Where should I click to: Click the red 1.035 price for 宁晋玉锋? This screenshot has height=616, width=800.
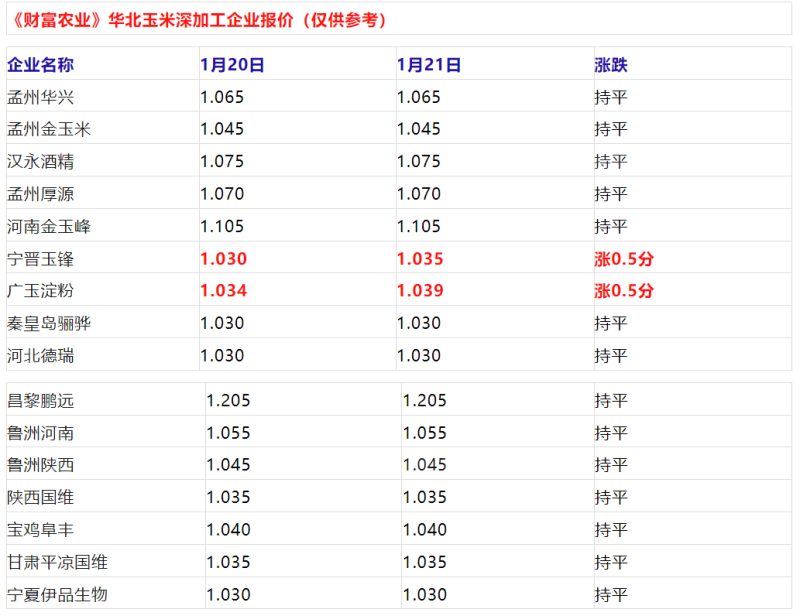420,259
